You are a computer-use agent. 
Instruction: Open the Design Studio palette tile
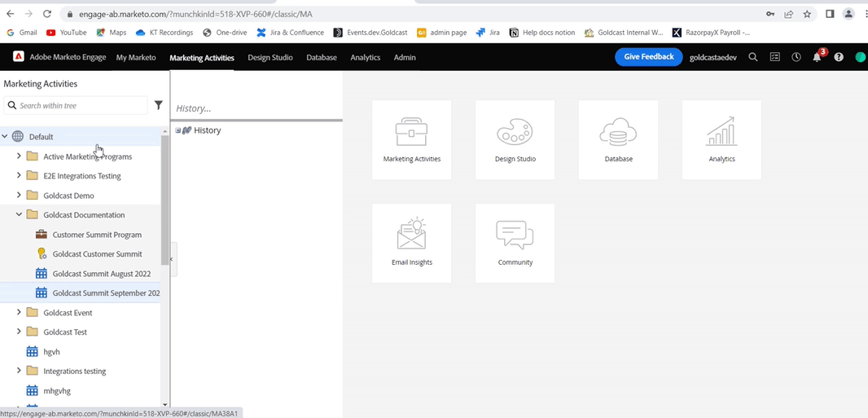(515, 139)
